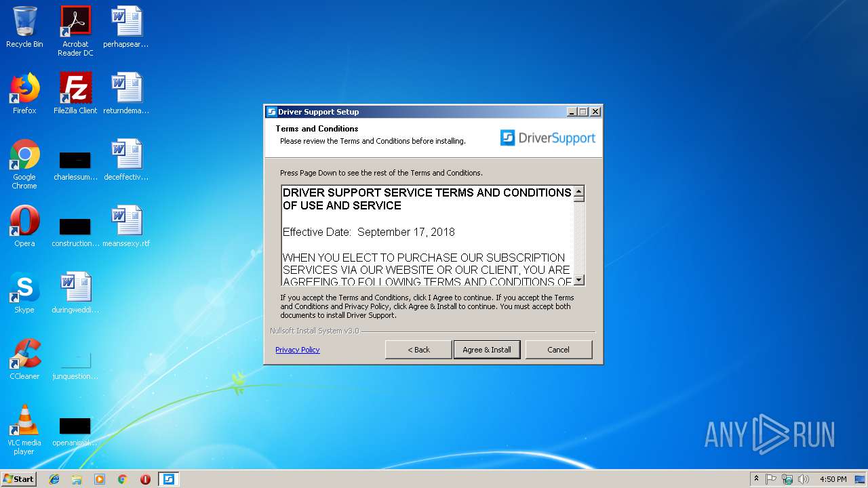The image size is (868, 488).
Task: Open Action Center flag tray icon
Action: pos(771,479)
